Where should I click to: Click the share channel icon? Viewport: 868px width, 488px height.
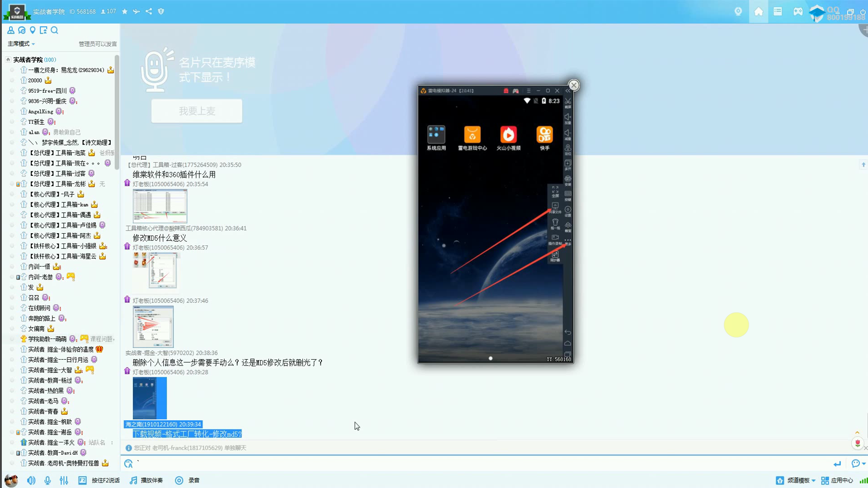(x=149, y=11)
